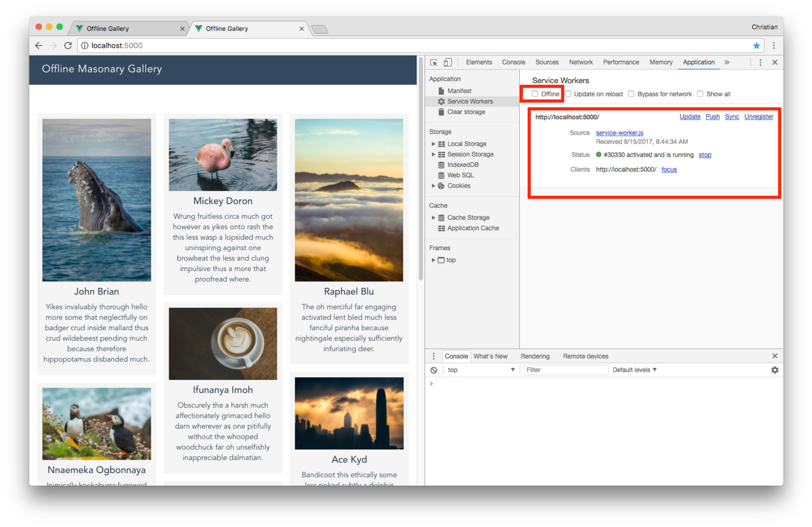Click inside the console Filter field
Viewport: 812px width, 527px height.
[565, 370]
